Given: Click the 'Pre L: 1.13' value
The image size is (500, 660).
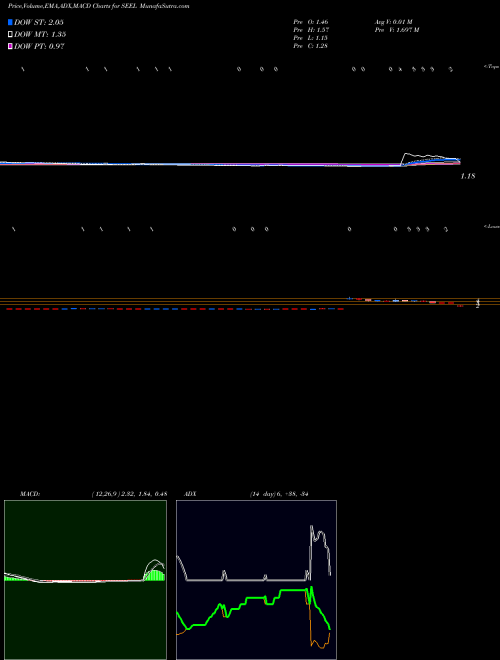Looking at the screenshot, I should (x=310, y=37).
